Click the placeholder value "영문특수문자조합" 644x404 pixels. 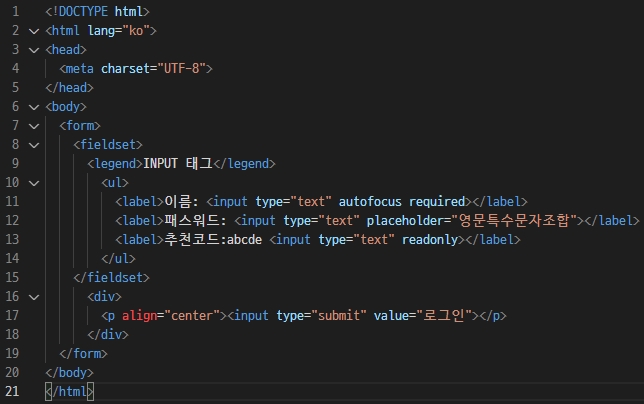point(514,220)
